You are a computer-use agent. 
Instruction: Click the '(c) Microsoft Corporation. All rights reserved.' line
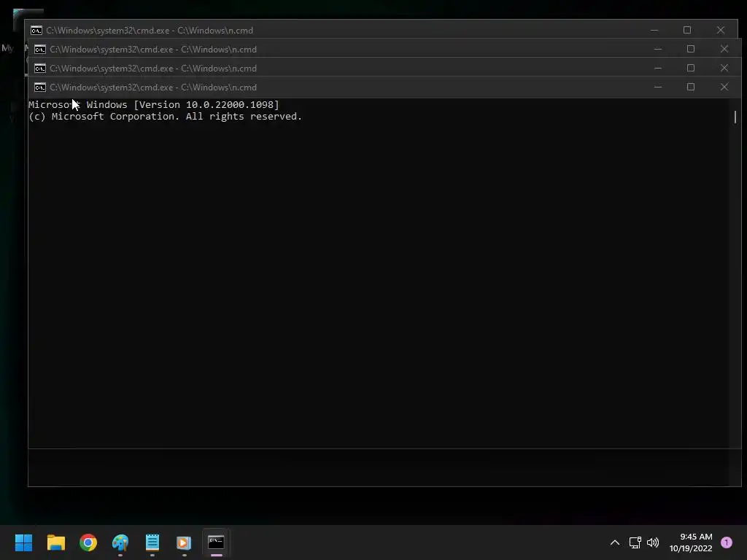pyautogui.click(x=166, y=117)
